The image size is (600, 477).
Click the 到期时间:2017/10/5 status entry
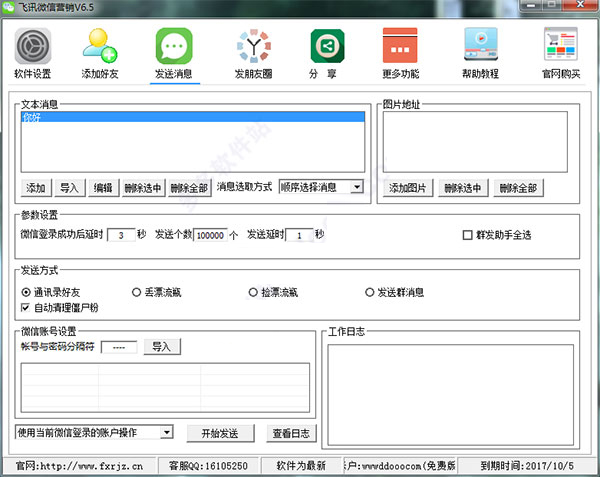tap(527, 466)
